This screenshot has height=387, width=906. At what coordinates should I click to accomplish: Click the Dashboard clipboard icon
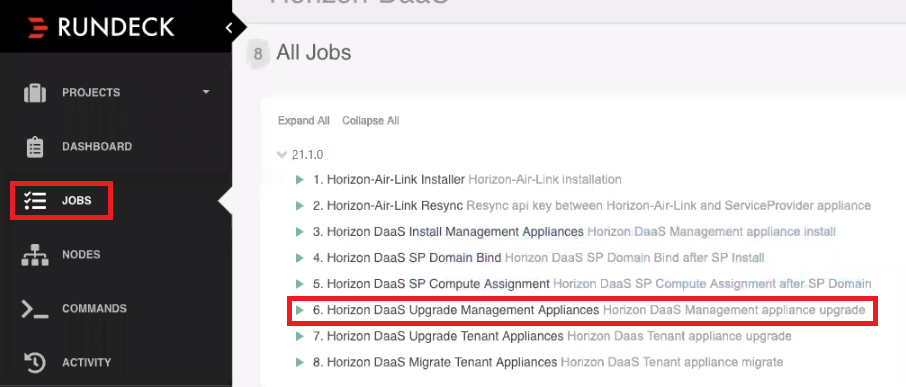tap(35, 147)
